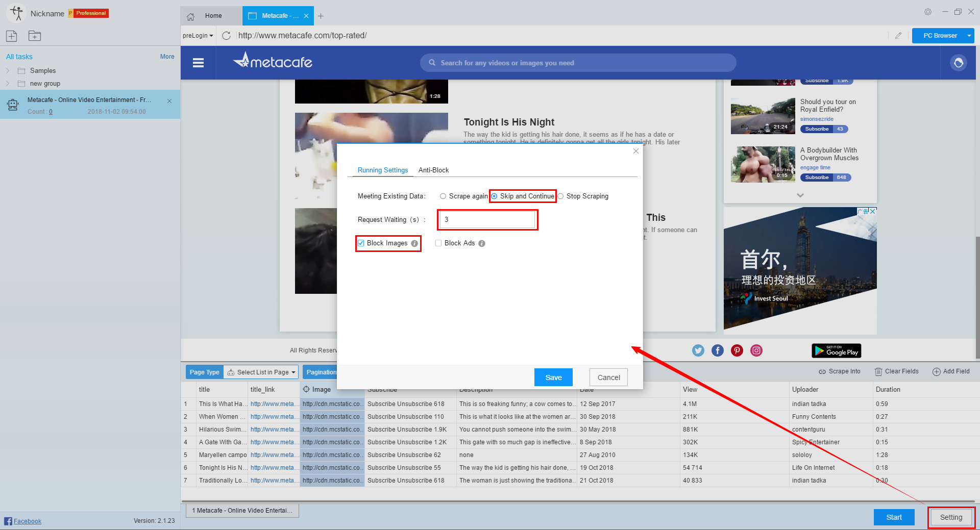Click the Nickname avatar icon
Viewport: 980px width, 530px height.
[x=16, y=13]
